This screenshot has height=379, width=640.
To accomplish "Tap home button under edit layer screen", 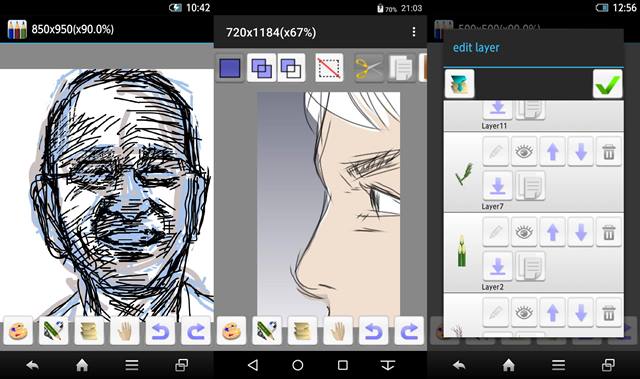I will pyautogui.click(x=509, y=365).
